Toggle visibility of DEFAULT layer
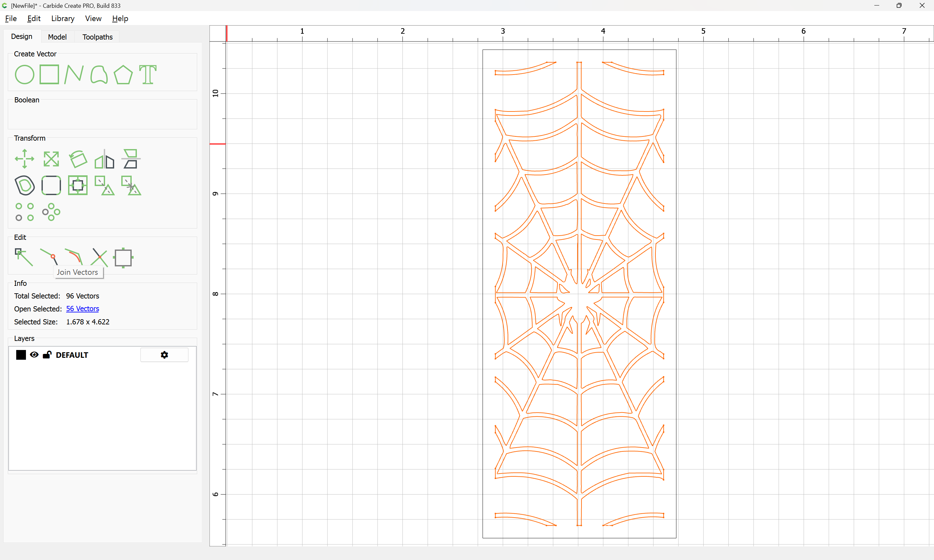934x560 pixels. [34, 355]
